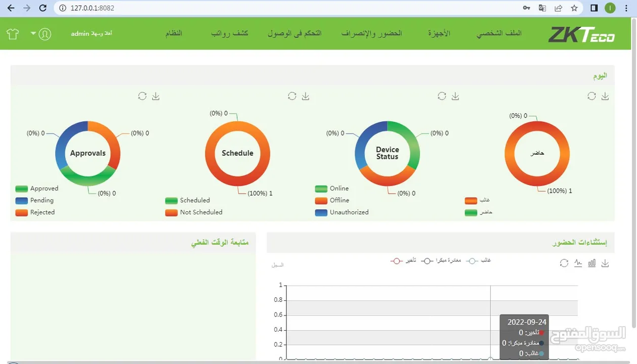Switch exceptions chart to bar view
Screen dimensions: 637x364
(x=591, y=263)
